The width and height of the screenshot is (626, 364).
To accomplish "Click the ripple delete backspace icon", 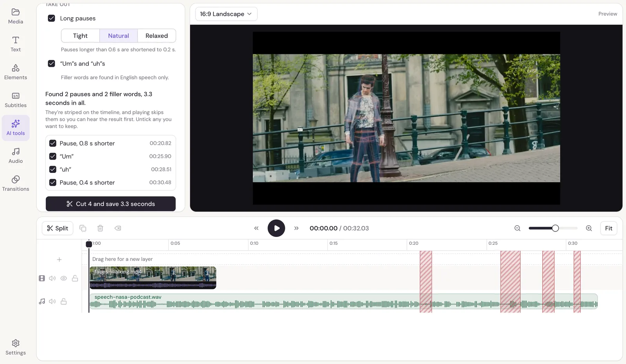I will (118, 228).
